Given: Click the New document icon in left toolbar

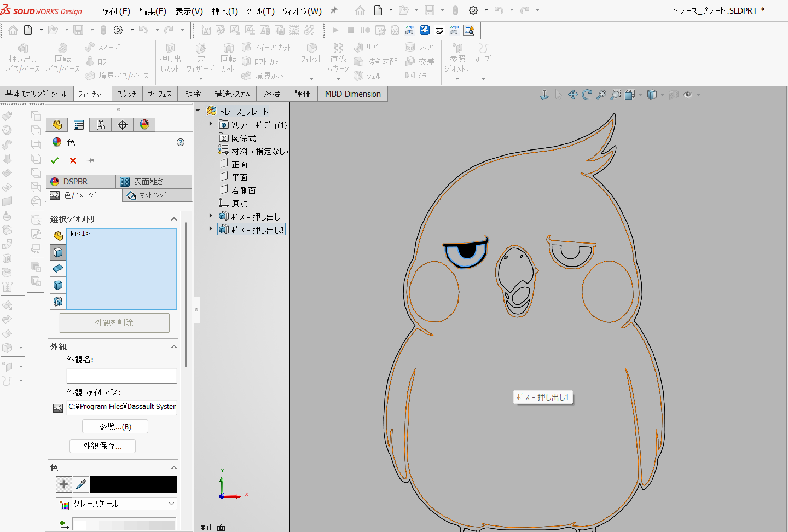Looking at the screenshot, I should pyautogui.click(x=28, y=30).
